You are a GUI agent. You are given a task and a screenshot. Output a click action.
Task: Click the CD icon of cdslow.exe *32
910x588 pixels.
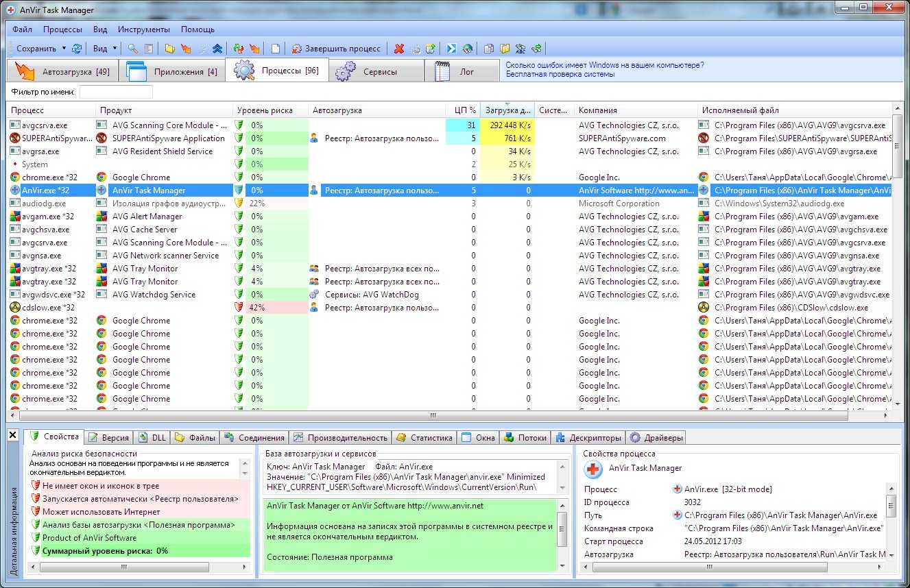[x=15, y=308]
